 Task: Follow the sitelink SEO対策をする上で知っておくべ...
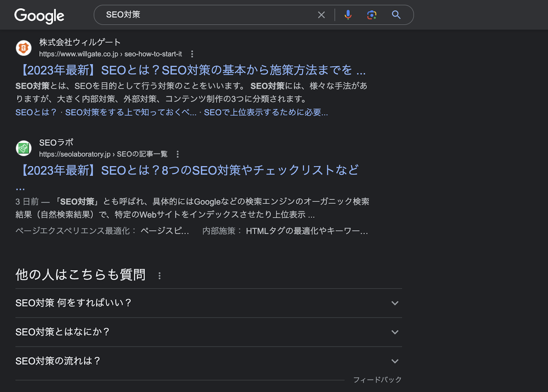(131, 112)
